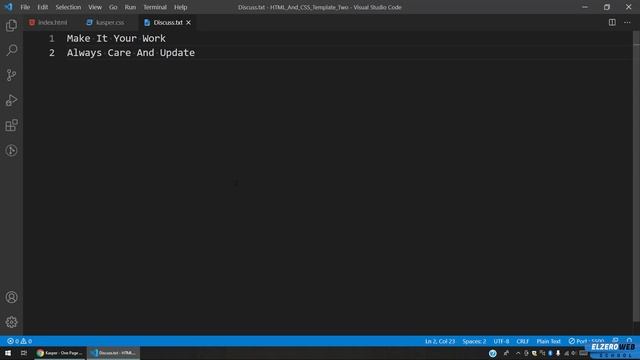The image size is (640, 360).
Task: Split the editor to the right
Action: (x=612, y=22)
